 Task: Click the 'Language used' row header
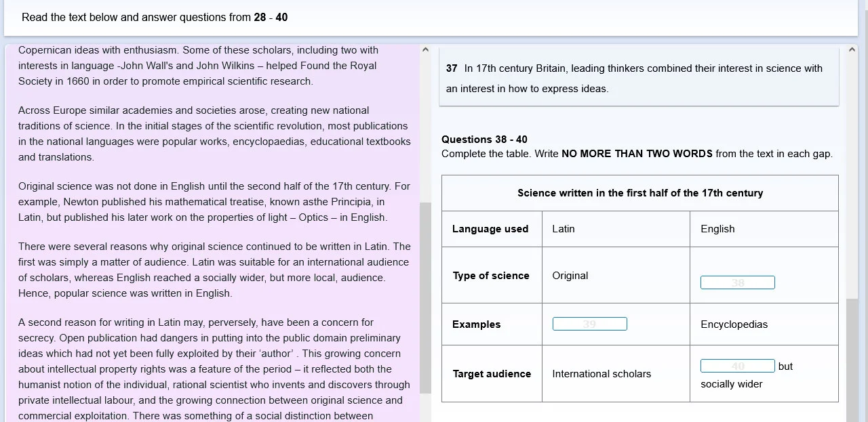pos(490,229)
